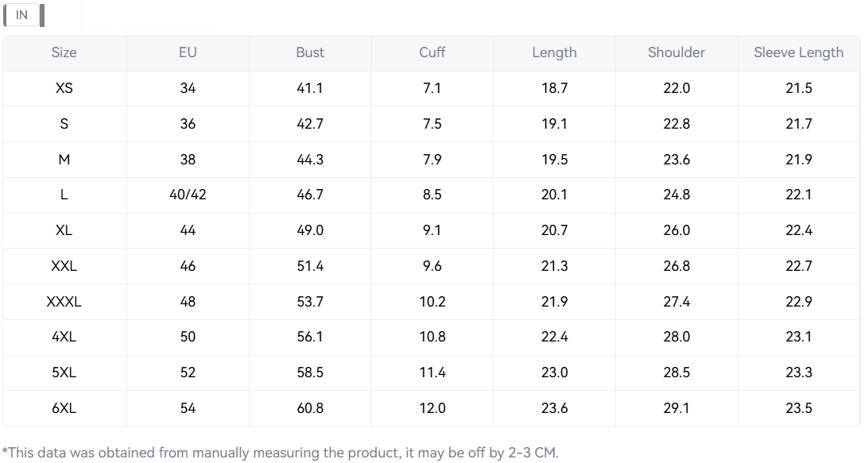
Task: Click the Sleeve Length column header
Action: (799, 52)
